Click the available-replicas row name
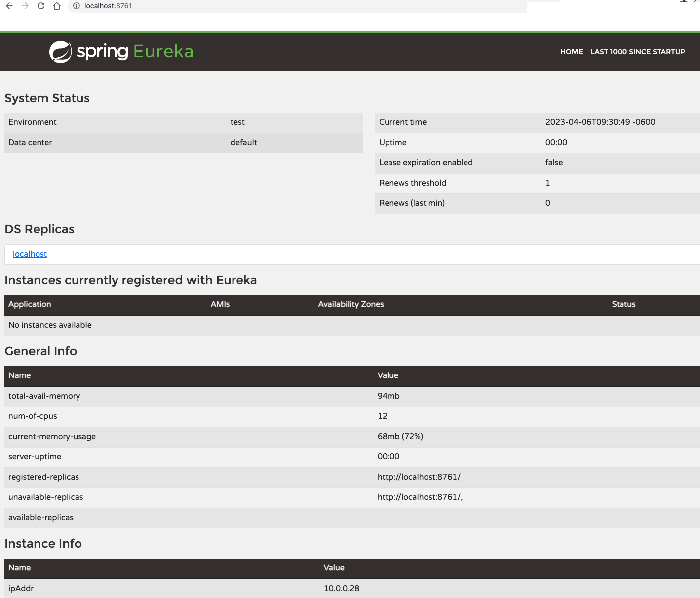Image resolution: width=700 pixels, height=598 pixels. (x=41, y=518)
